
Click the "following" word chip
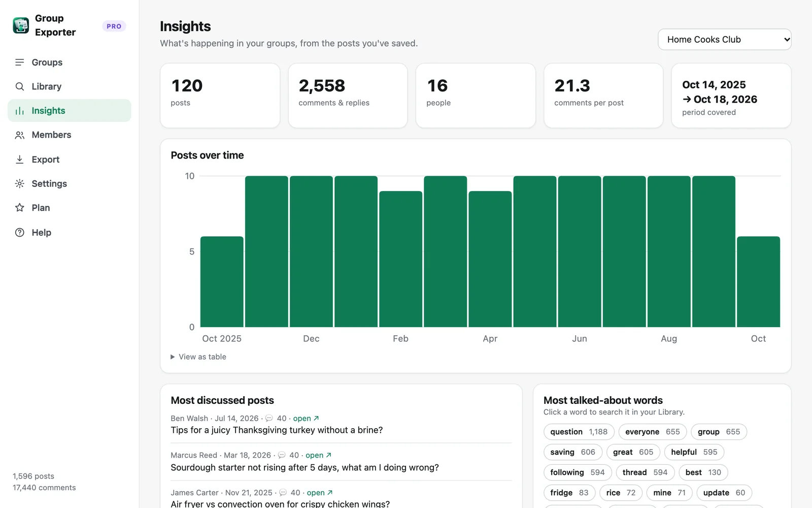click(578, 472)
